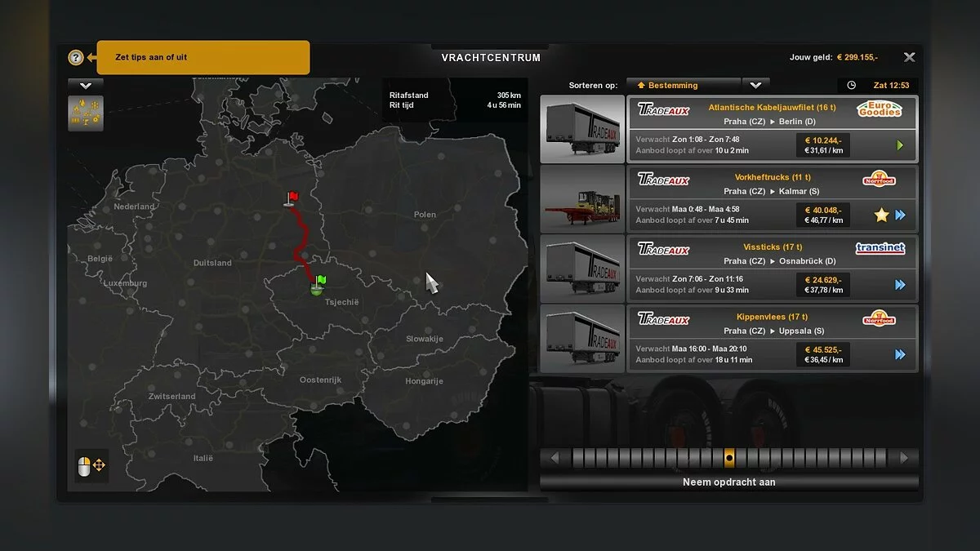Mark the Vorkheftrucks job as favorite star
The height and width of the screenshot is (551, 980).
pos(880,215)
